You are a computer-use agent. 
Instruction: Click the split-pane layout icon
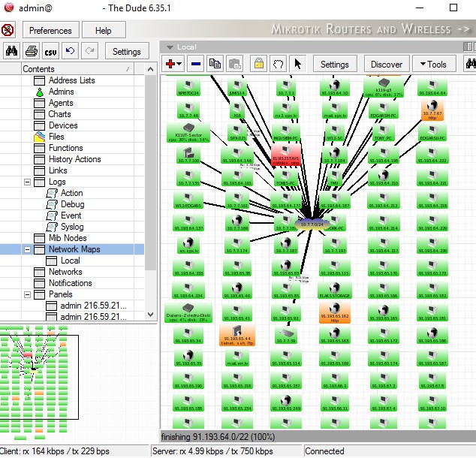click(468, 47)
